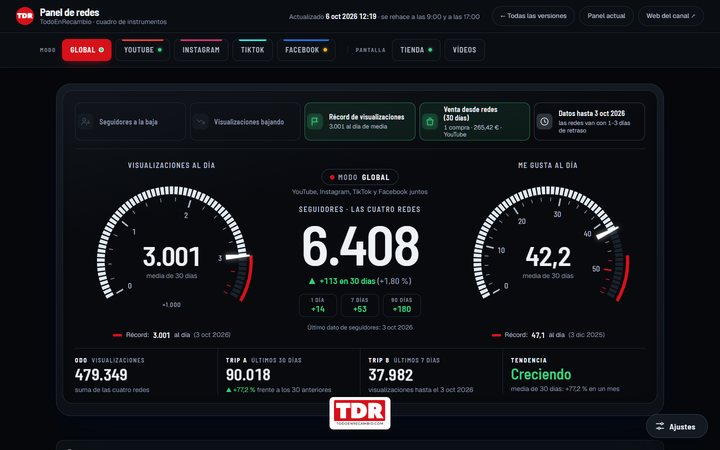Screen dimensions: 720x450
Task: Click the 1 DÍA +14 box
Action: pyautogui.click(x=318, y=305)
